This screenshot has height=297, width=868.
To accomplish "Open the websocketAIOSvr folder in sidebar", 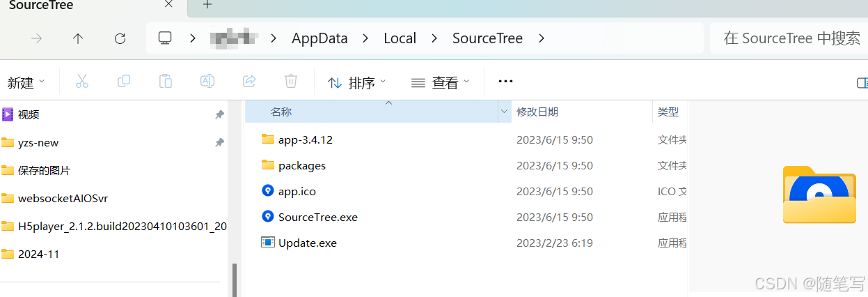I will pos(63,198).
